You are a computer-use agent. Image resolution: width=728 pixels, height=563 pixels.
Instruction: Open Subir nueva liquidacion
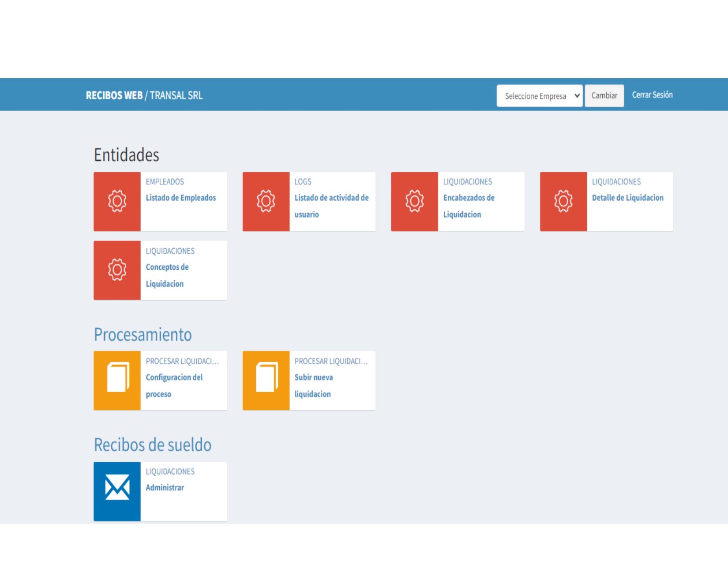point(313,385)
